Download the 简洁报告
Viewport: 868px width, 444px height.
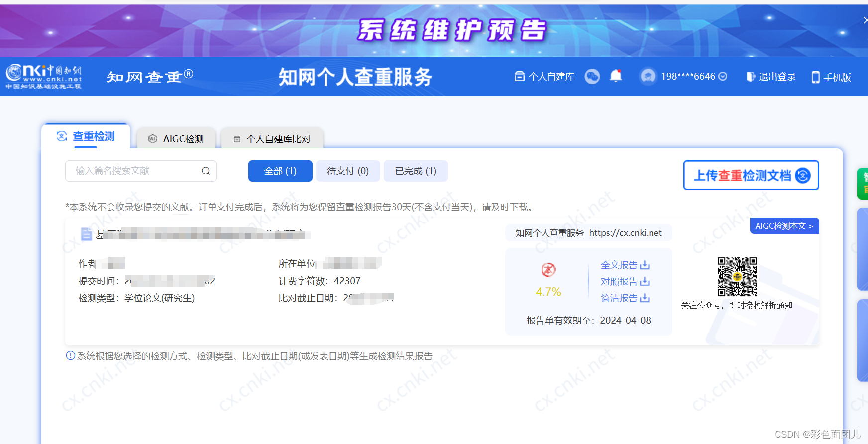(625, 298)
